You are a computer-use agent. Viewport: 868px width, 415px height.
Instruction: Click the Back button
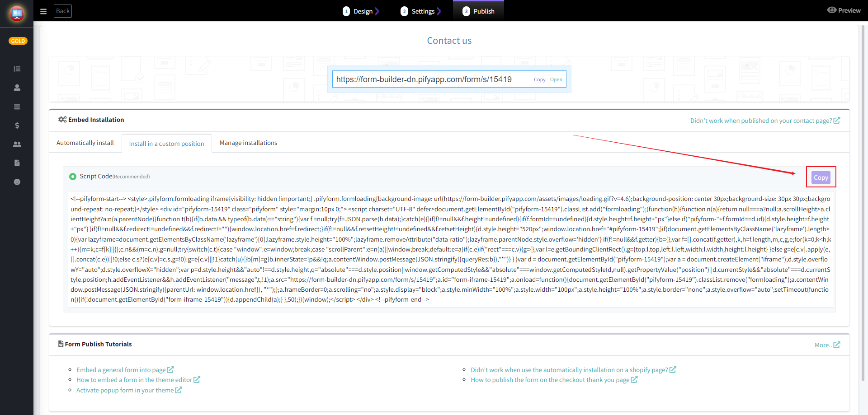63,11
